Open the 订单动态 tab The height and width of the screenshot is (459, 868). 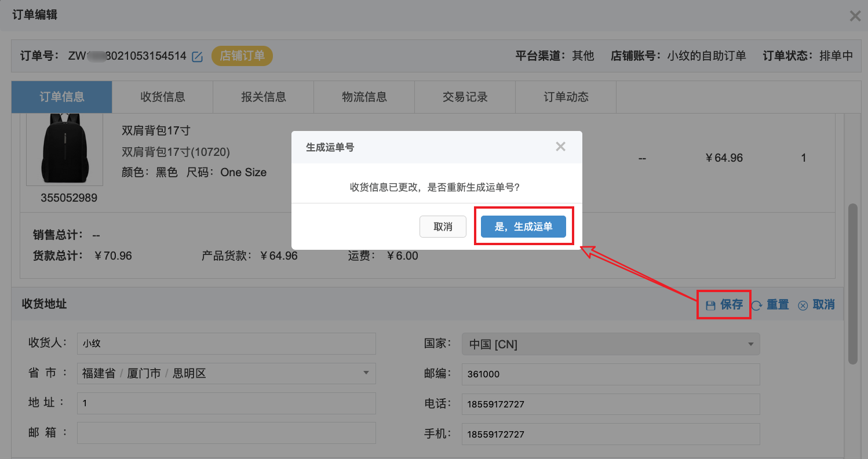(x=565, y=97)
